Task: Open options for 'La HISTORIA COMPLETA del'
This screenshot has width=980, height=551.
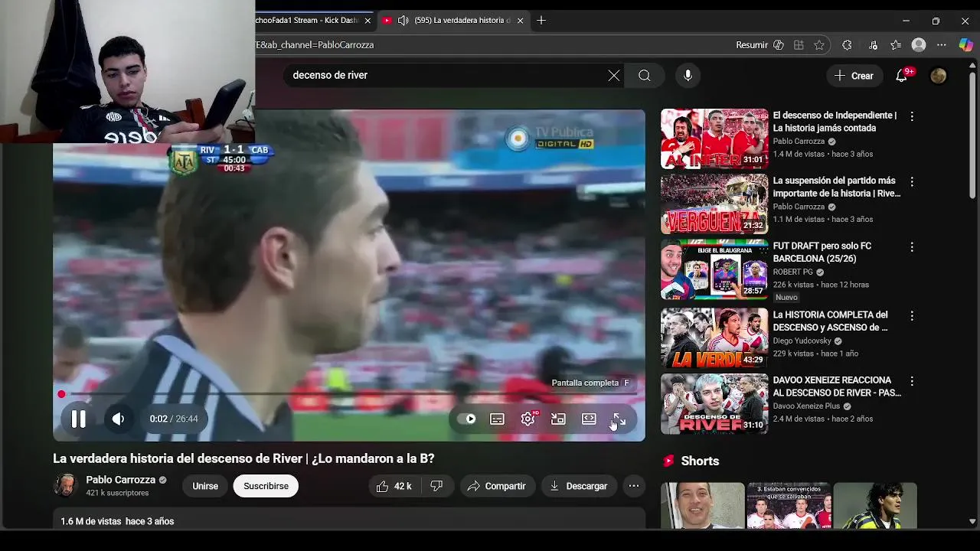Action: pos(911,316)
